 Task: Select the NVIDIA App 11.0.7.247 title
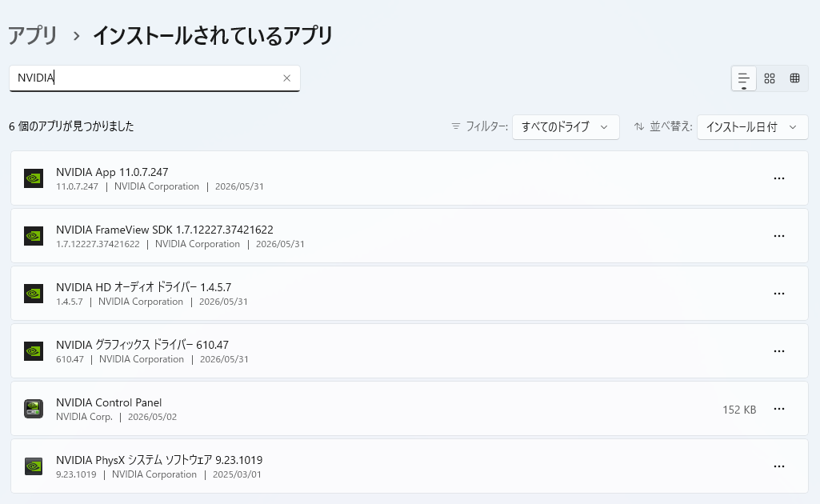(112, 172)
